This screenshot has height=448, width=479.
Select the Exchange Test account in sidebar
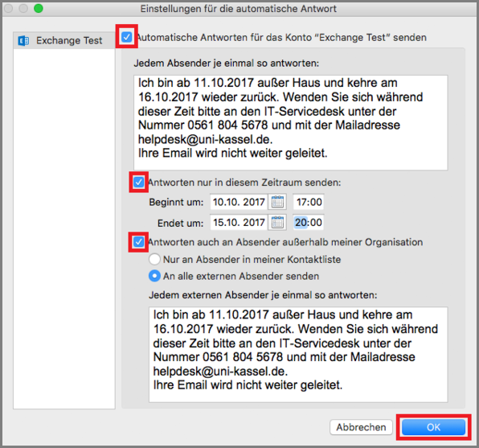point(64,40)
